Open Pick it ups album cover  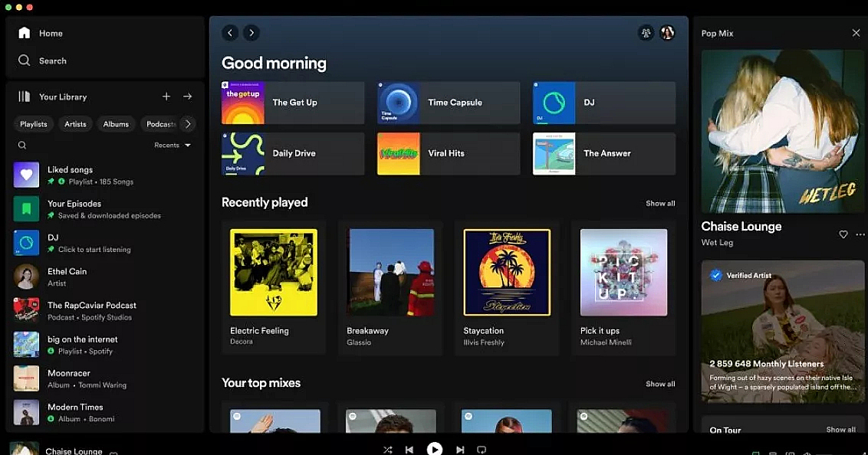(624, 273)
